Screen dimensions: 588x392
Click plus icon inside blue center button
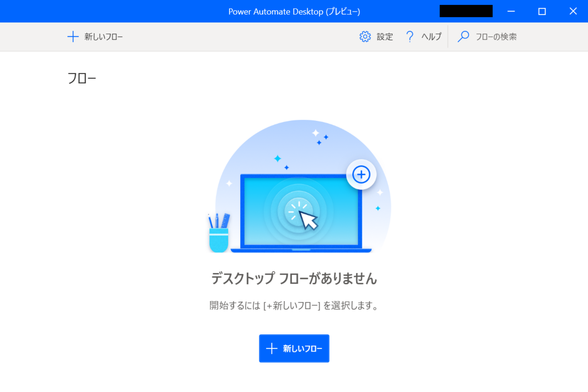coord(271,348)
